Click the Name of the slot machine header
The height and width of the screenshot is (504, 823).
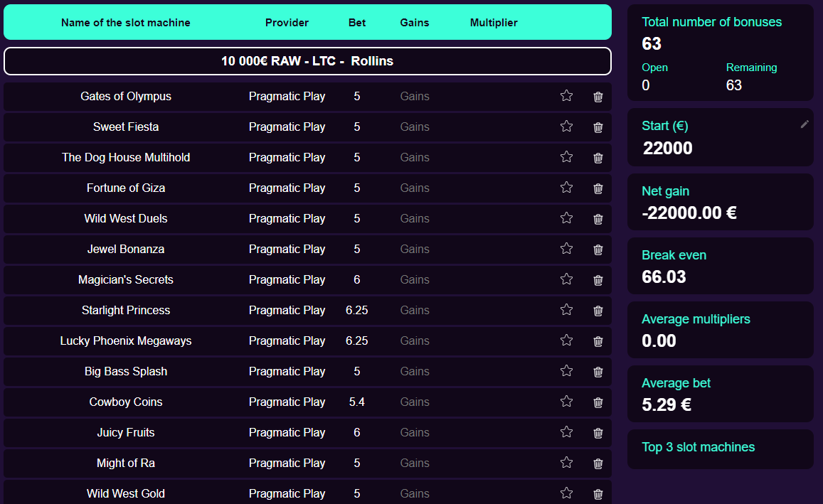pyautogui.click(x=125, y=23)
